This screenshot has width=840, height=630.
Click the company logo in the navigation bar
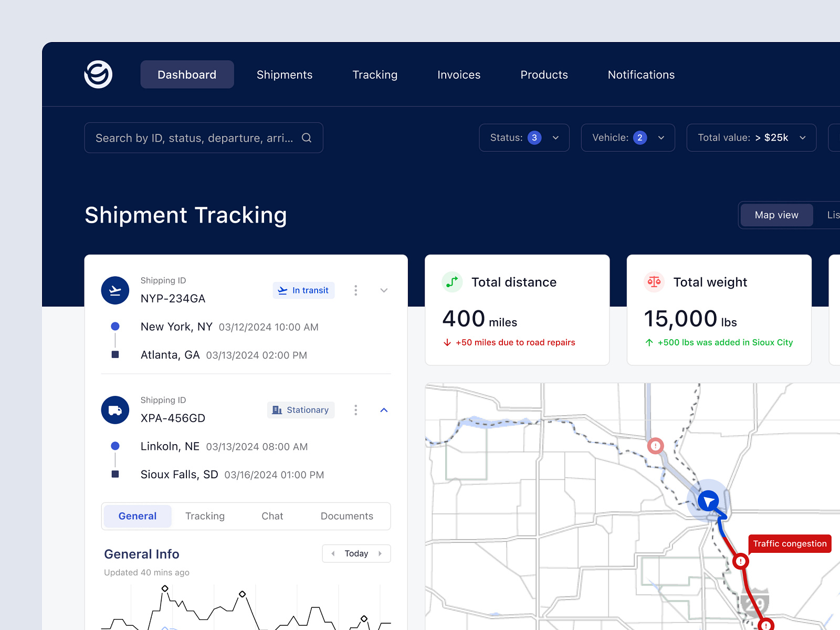(98, 74)
